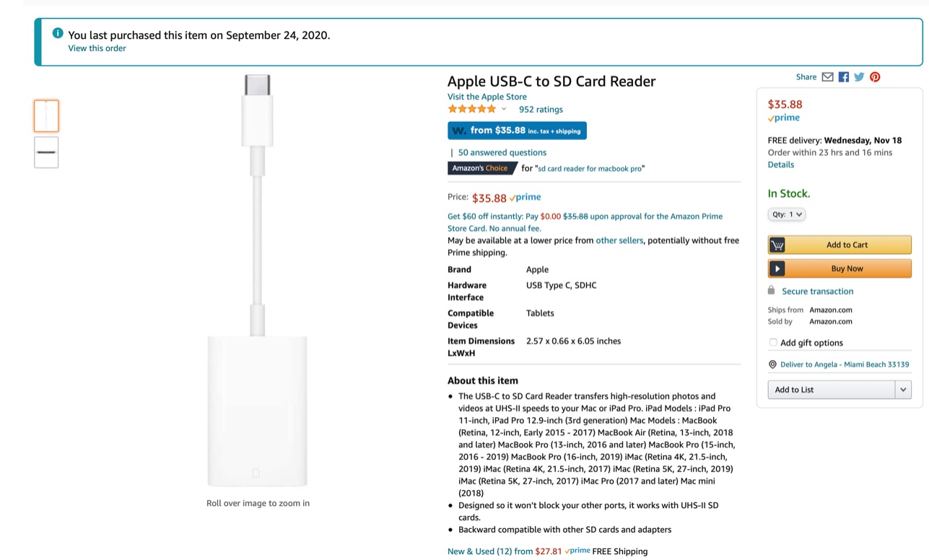Click the info icon in purchase notice
This screenshot has height=560, width=929.
58,33
